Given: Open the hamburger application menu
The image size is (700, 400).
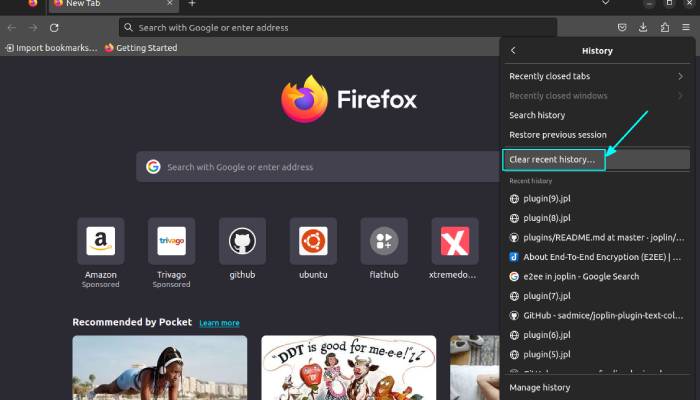Looking at the screenshot, I should coord(686,27).
